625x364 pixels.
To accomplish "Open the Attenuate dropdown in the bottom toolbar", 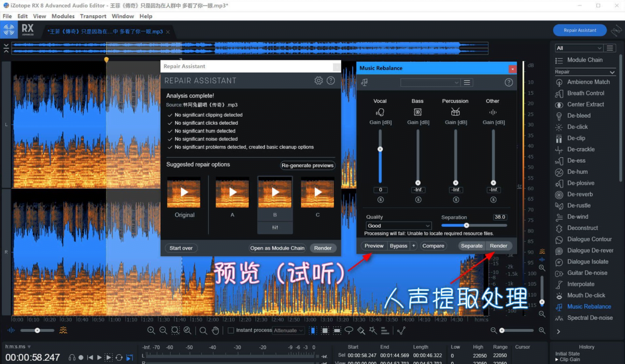I will 288,330.
